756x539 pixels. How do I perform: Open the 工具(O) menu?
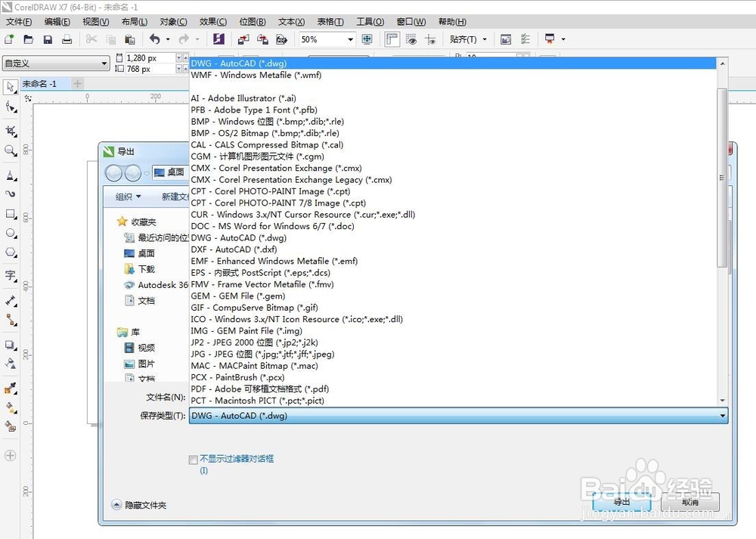tap(370, 22)
